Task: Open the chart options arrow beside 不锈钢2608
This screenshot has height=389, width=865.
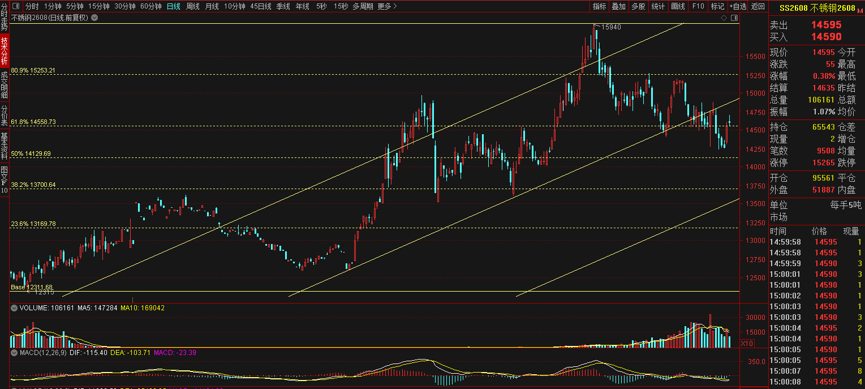Action: click(x=94, y=18)
